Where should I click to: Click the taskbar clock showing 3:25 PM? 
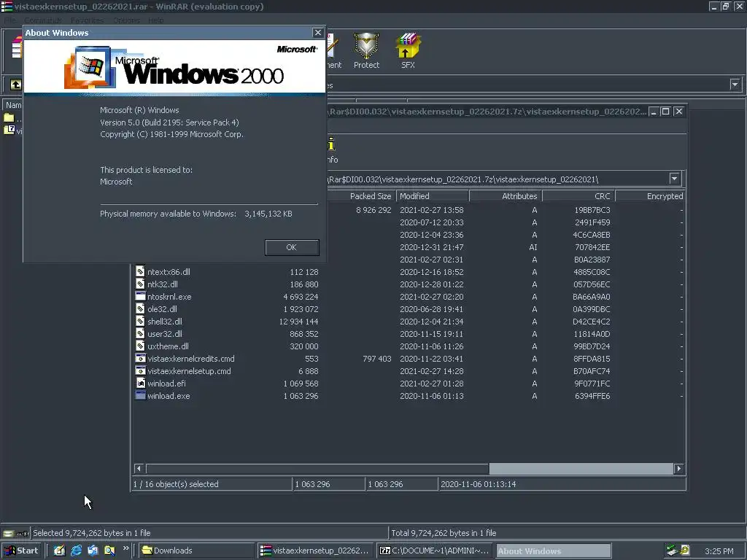tap(719, 551)
